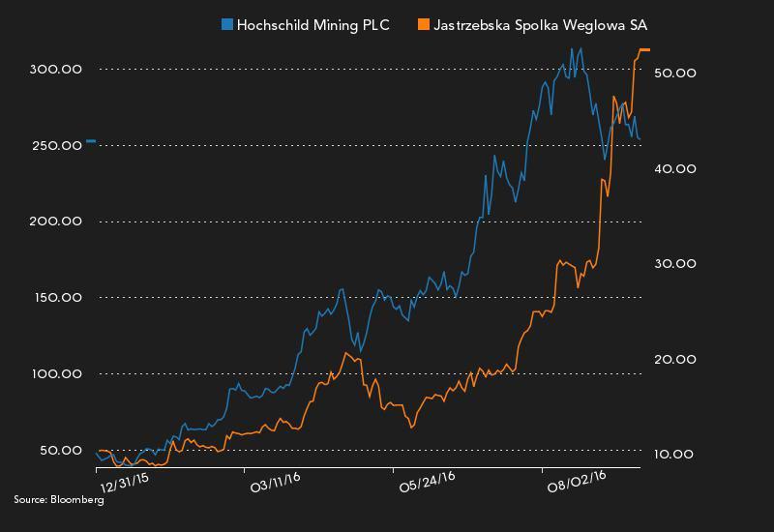Click the blue marker beside the 250.00 label

[91, 142]
